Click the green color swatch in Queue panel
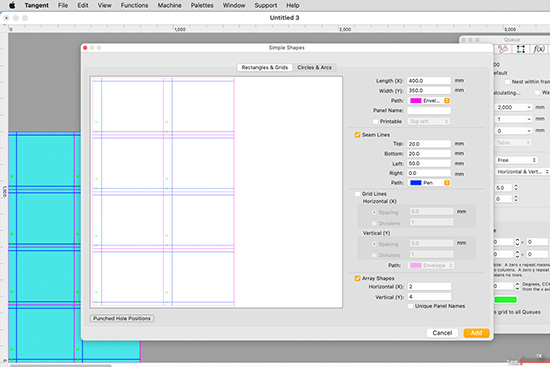550x367 pixels. click(x=505, y=300)
